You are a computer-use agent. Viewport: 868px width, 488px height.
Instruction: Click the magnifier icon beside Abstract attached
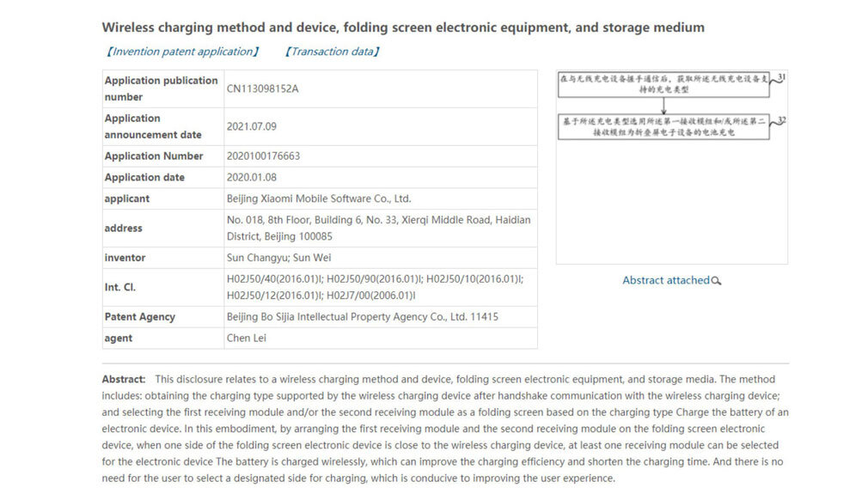(x=717, y=281)
